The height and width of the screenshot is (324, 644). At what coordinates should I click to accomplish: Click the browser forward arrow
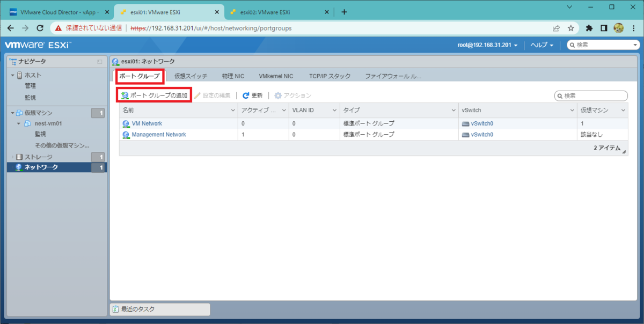tap(25, 28)
